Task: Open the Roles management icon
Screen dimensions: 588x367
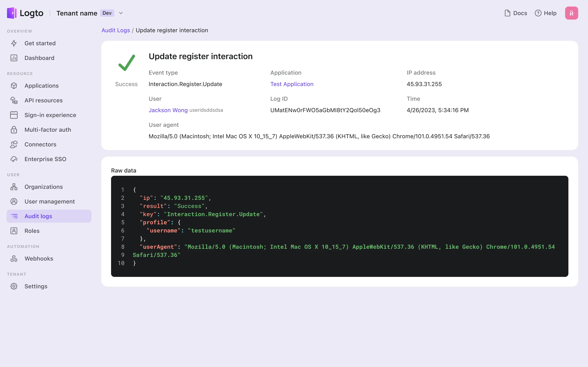Action: coord(14,230)
